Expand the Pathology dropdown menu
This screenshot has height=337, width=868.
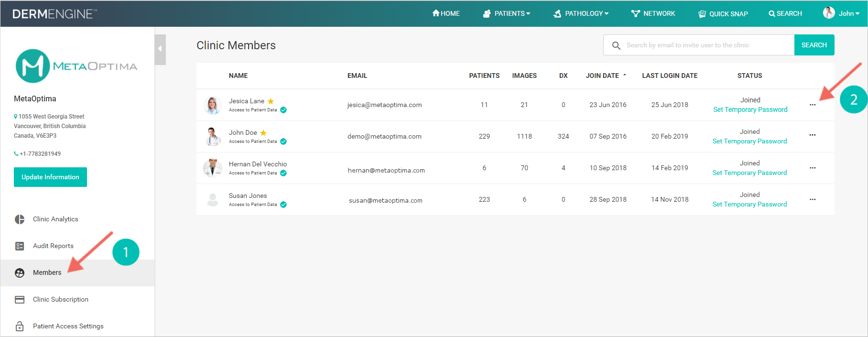pyautogui.click(x=581, y=14)
